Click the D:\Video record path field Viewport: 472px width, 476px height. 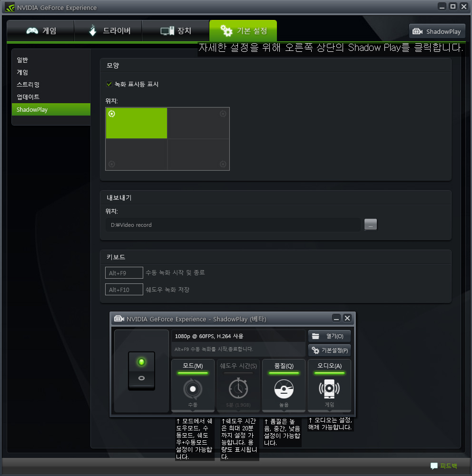(x=233, y=224)
